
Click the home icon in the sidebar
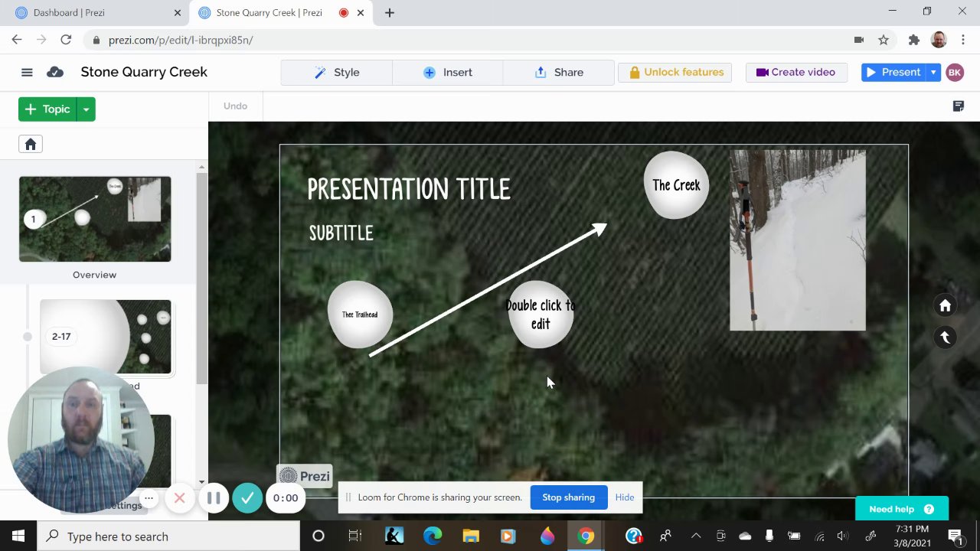31,144
